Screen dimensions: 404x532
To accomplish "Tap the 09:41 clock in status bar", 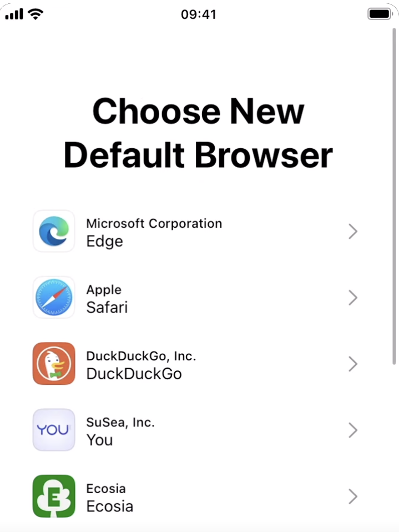I will [198, 14].
